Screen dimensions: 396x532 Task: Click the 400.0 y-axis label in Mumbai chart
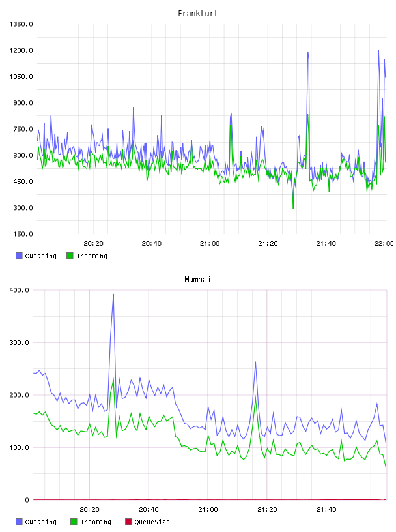[20, 290]
